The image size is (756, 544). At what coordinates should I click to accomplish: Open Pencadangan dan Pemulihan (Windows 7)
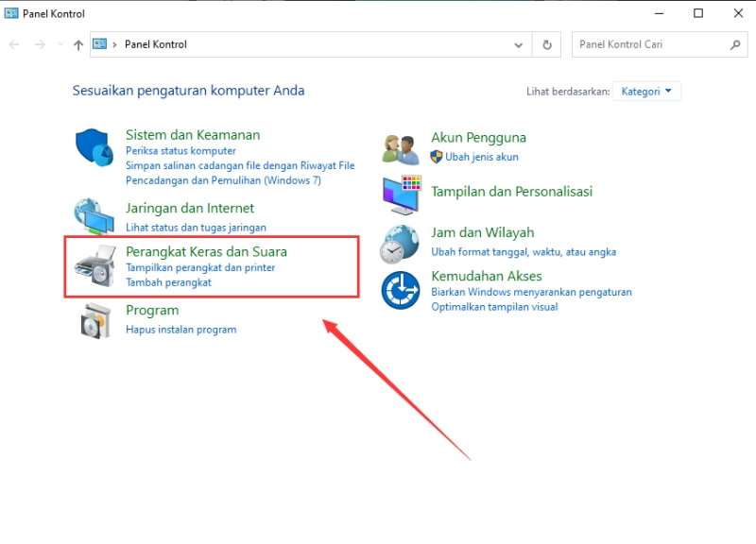click(x=223, y=180)
